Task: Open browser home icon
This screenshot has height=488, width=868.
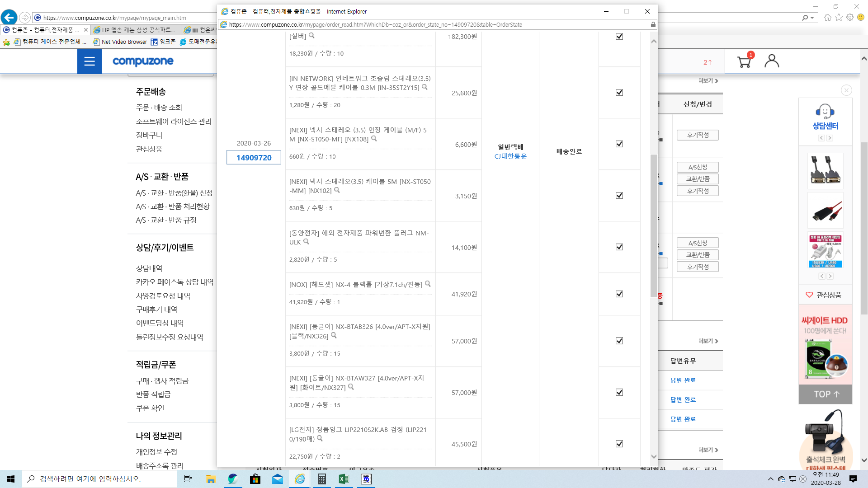Action: [x=827, y=18]
